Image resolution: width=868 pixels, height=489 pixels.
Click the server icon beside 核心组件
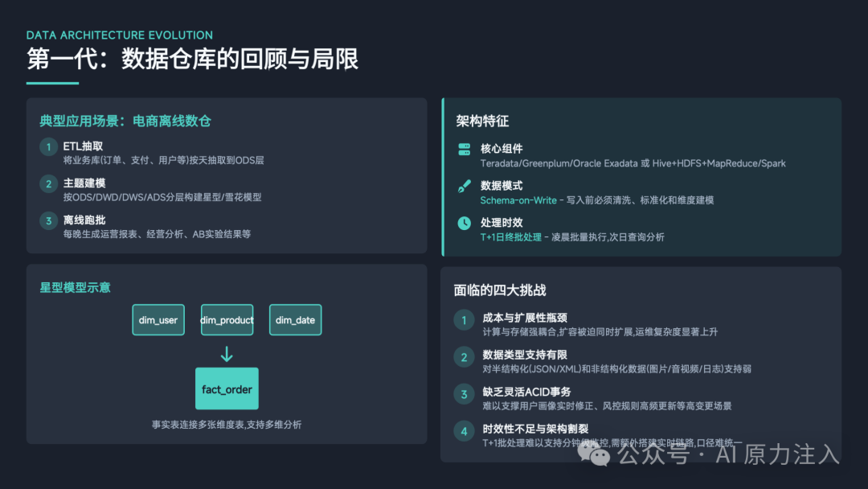[465, 149]
